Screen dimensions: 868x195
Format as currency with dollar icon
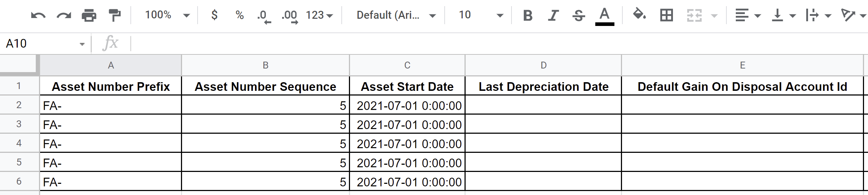point(215,15)
